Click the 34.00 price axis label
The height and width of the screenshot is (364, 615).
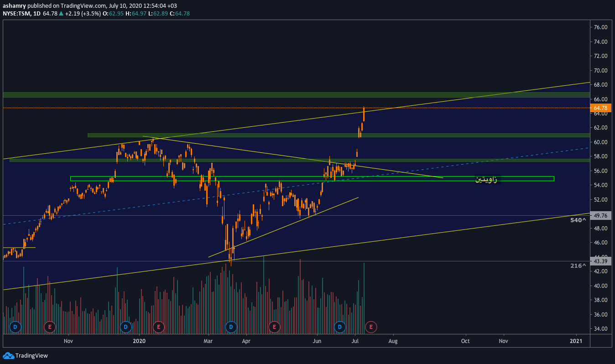tap(601, 329)
